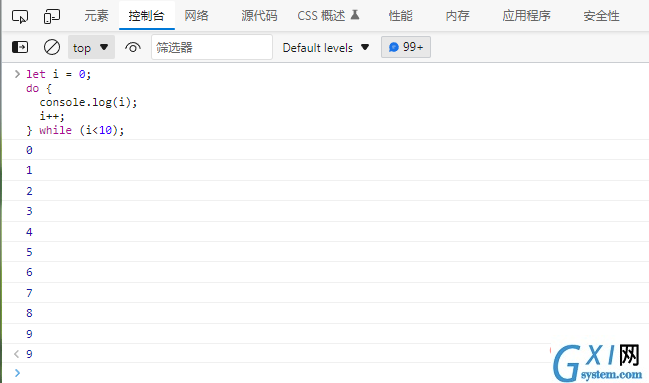
Task: Click the logged output value 6
Action: (29, 272)
